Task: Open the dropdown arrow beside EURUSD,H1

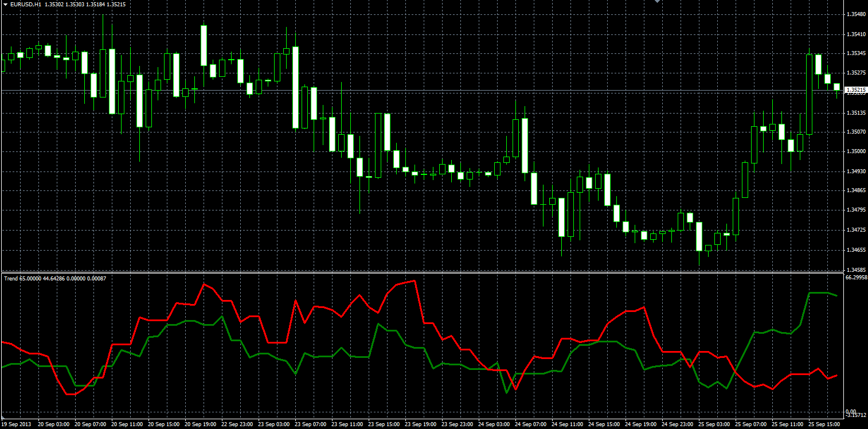Action: point(5,4)
